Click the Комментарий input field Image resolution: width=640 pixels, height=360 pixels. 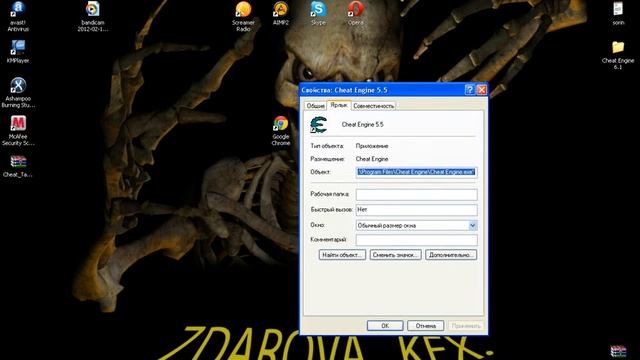pos(416,240)
